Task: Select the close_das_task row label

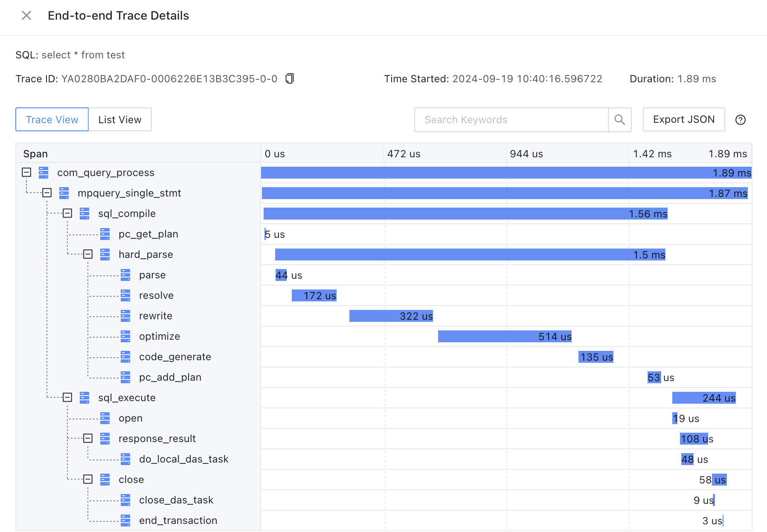Action: pyautogui.click(x=176, y=500)
